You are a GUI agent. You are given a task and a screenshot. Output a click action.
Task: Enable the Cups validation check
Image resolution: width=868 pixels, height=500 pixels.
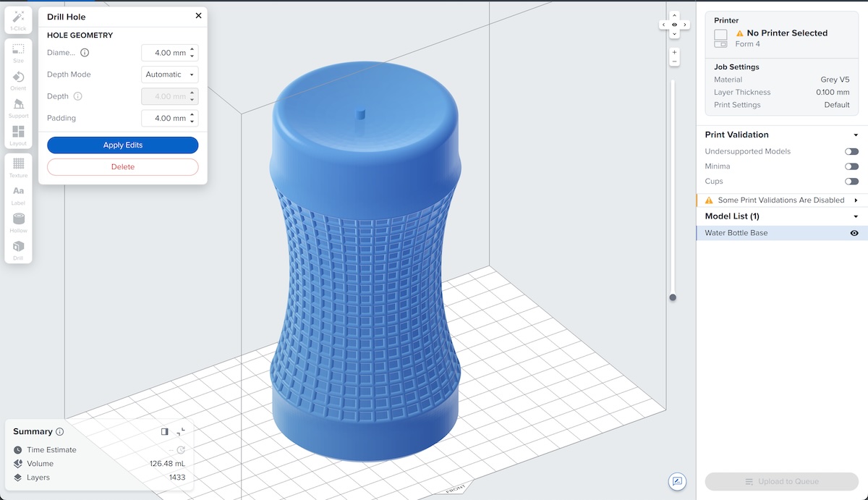851,181
